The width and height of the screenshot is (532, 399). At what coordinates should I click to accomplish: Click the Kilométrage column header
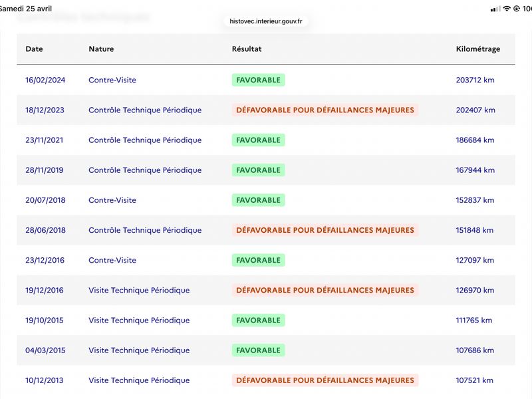click(x=477, y=49)
